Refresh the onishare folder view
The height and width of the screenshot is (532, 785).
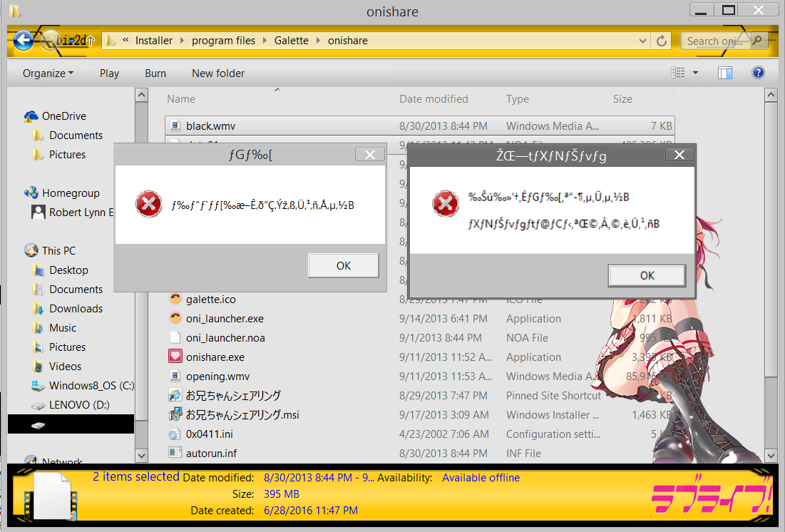[x=662, y=41]
